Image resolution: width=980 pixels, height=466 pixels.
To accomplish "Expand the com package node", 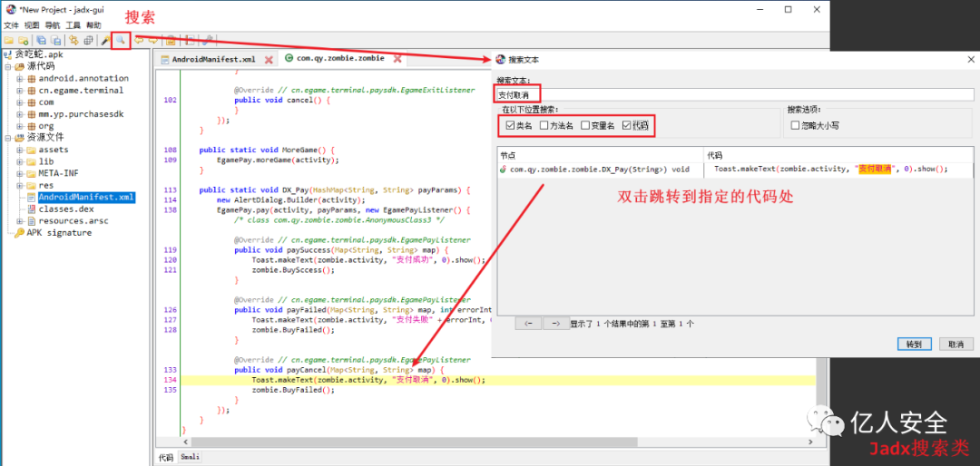I will (20, 102).
